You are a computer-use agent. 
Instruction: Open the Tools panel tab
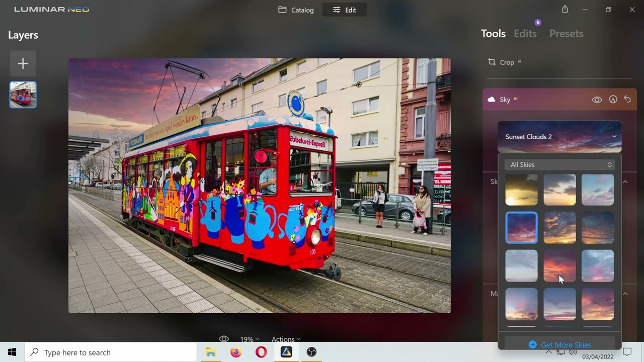click(x=493, y=34)
